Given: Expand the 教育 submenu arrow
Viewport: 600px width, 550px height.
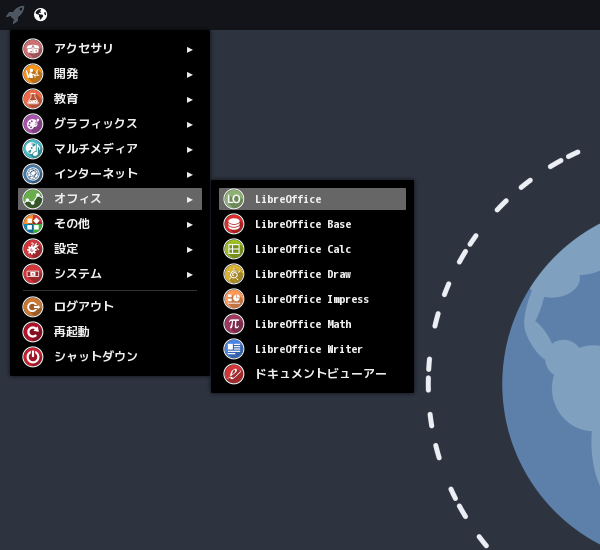Looking at the screenshot, I should 189,100.
